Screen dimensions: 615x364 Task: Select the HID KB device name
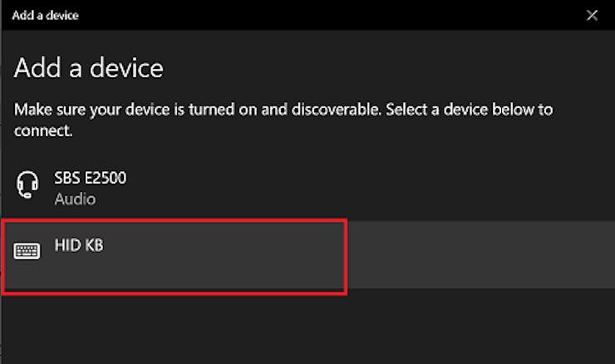point(79,244)
